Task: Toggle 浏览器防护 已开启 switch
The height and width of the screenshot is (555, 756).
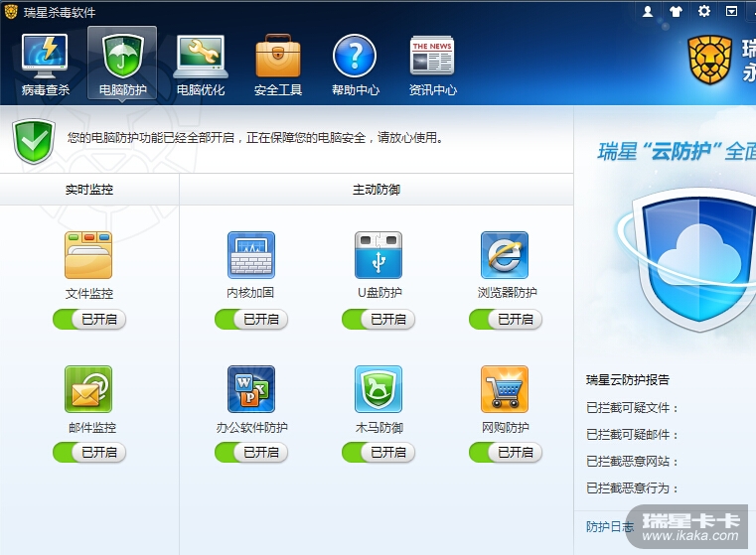Action: pos(506,320)
